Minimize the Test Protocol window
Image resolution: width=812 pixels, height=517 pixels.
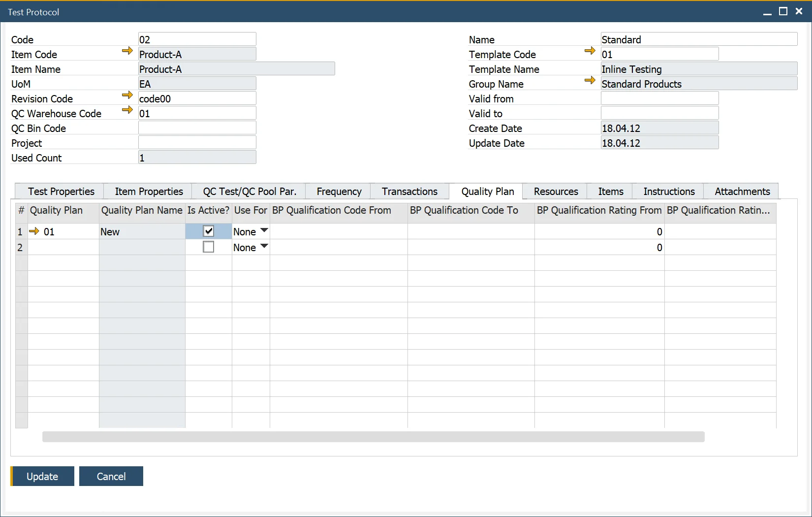(767, 12)
